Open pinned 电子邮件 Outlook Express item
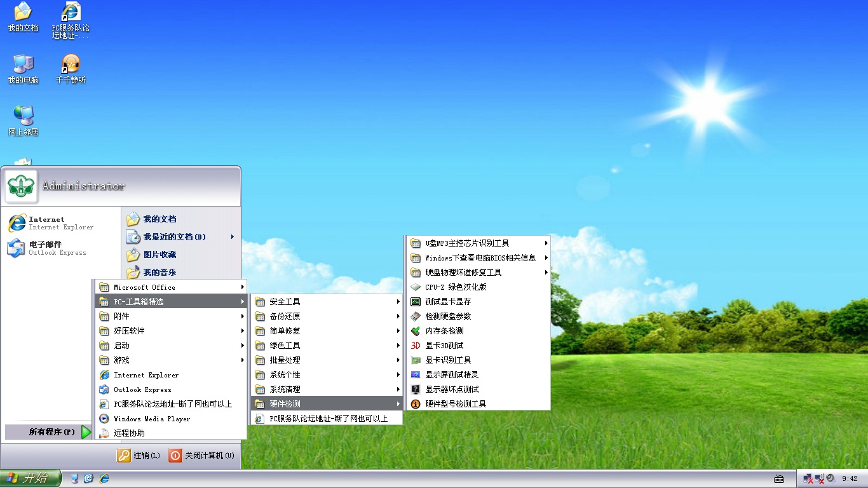Image resolution: width=868 pixels, height=488 pixels. pyautogui.click(x=60, y=248)
